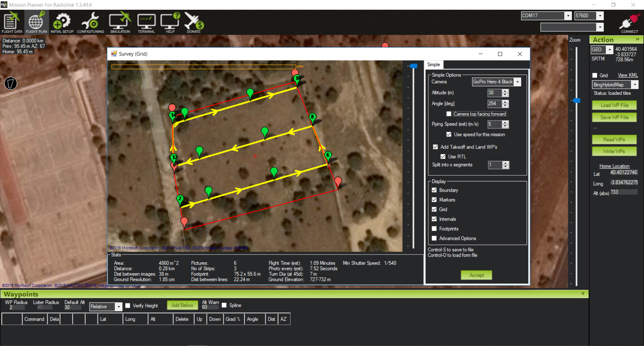The width and height of the screenshot is (644, 346).
Task: Select the Simple tab
Action: click(433, 65)
